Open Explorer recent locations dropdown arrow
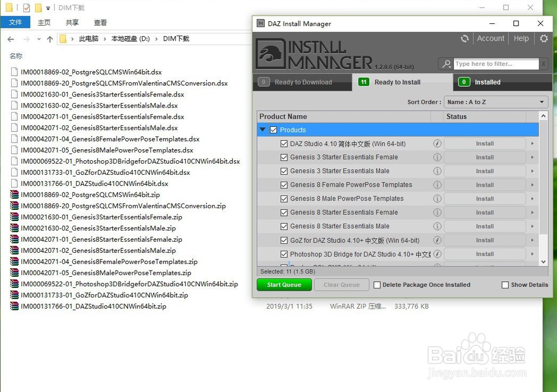This screenshot has width=557, height=392. pos(39,39)
